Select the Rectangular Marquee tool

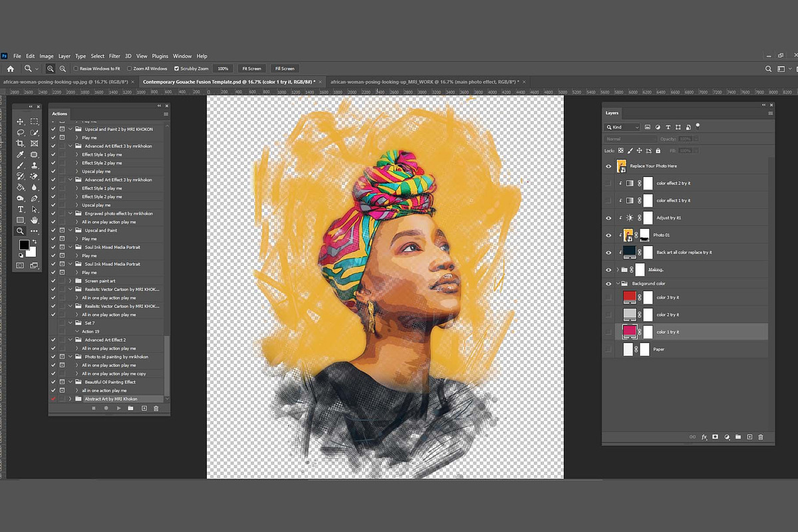point(34,122)
